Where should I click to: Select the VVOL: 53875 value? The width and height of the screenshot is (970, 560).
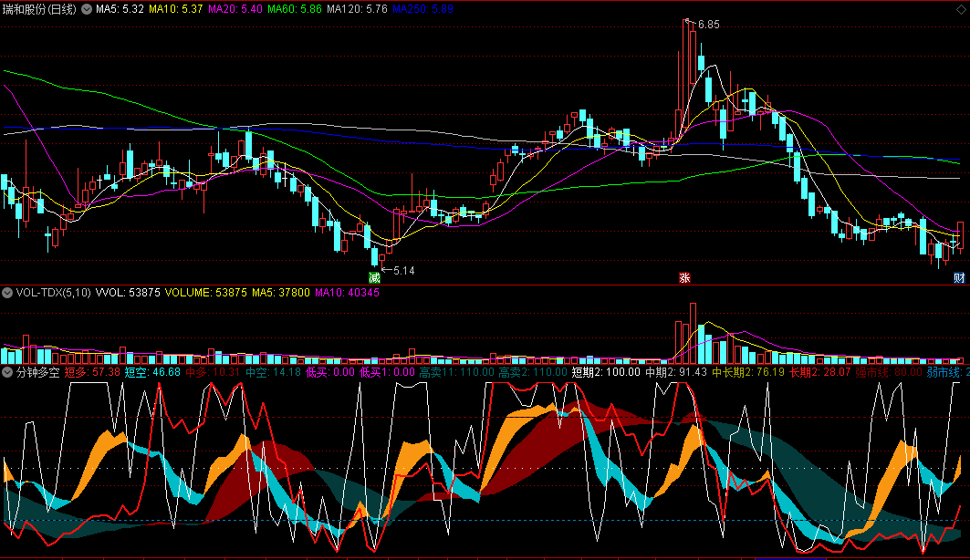click(128, 293)
